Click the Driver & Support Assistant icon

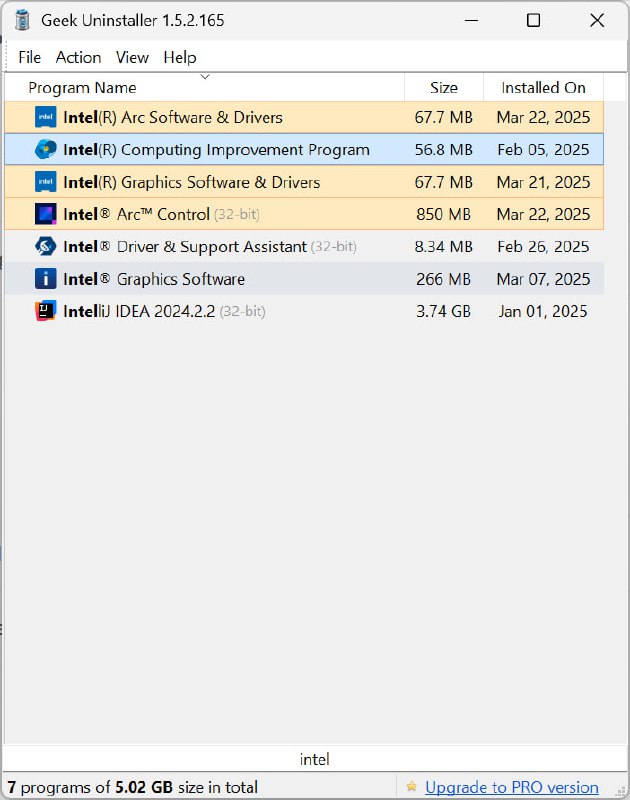[45, 246]
